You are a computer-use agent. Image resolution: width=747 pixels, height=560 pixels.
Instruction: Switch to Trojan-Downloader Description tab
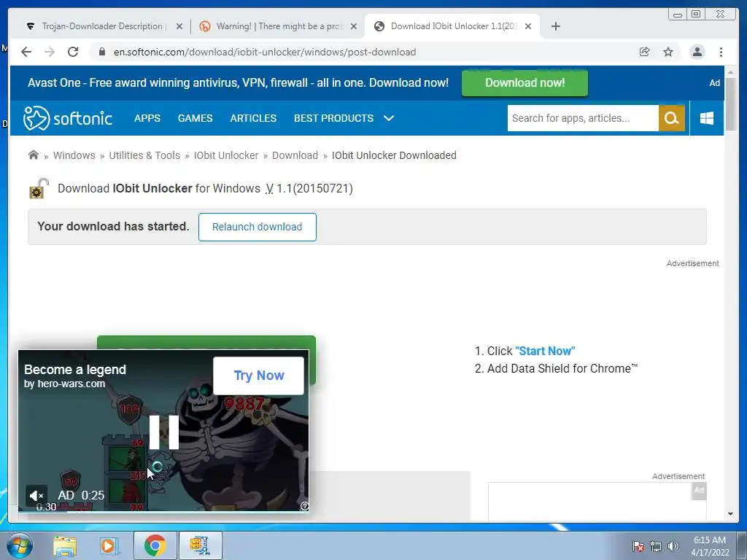click(x=101, y=26)
